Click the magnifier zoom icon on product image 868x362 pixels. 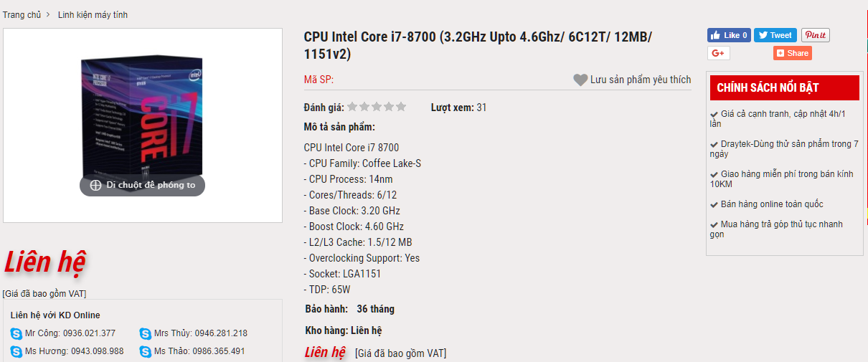click(x=95, y=185)
